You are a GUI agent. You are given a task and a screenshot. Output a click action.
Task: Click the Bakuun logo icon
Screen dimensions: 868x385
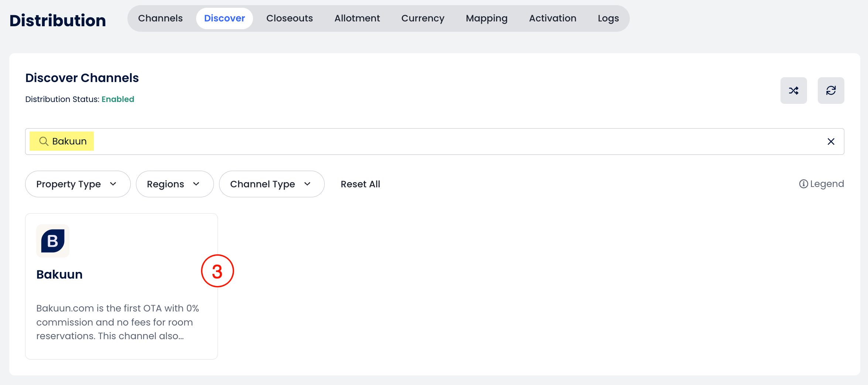[53, 241]
